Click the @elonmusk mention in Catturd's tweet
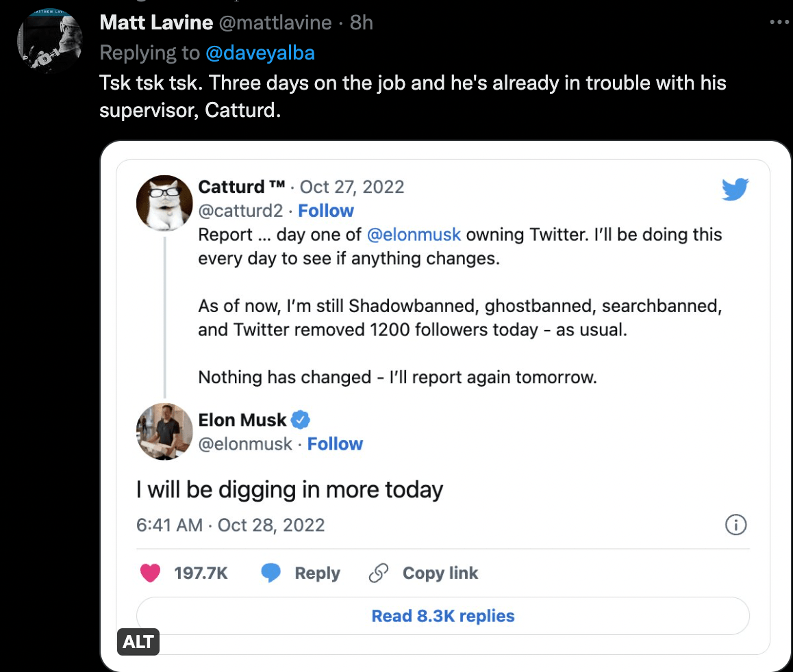Viewport: 793px width, 672px height. 414,235
